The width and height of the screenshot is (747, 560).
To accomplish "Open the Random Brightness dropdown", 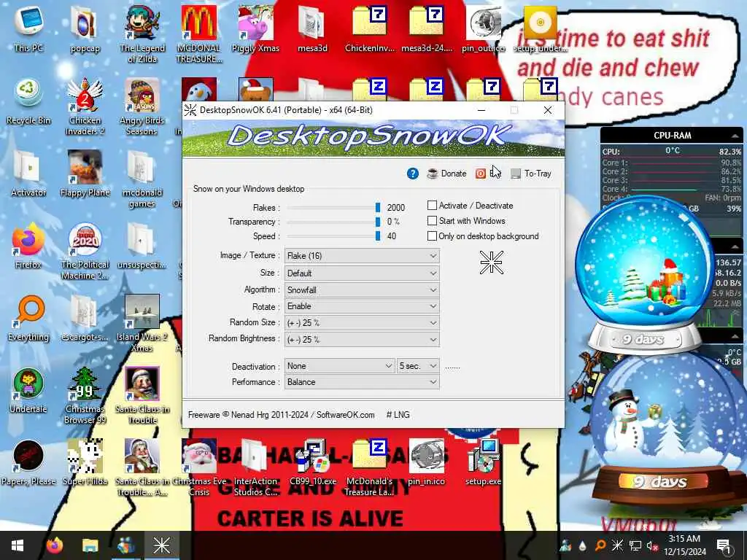I will point(362,340).
